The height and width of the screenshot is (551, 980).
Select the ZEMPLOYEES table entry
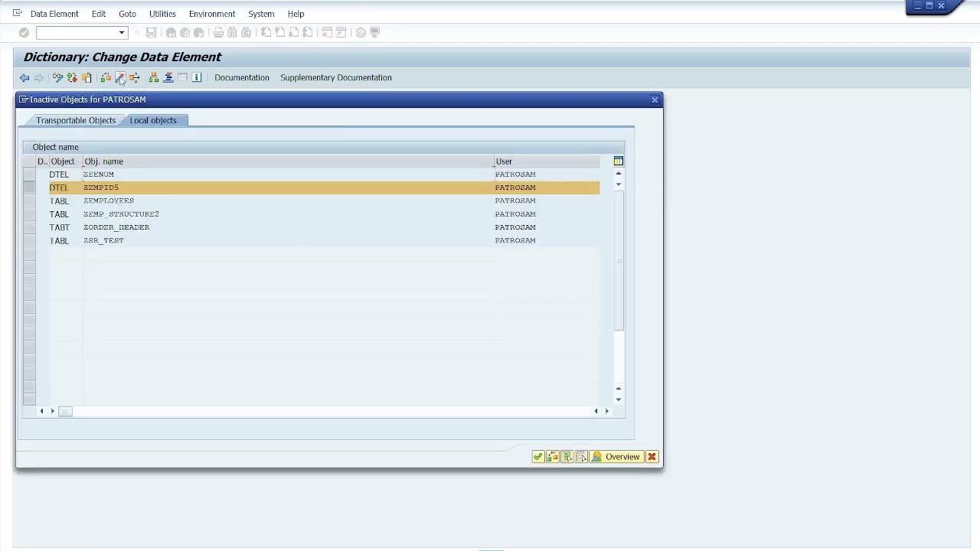pos(288,201)
